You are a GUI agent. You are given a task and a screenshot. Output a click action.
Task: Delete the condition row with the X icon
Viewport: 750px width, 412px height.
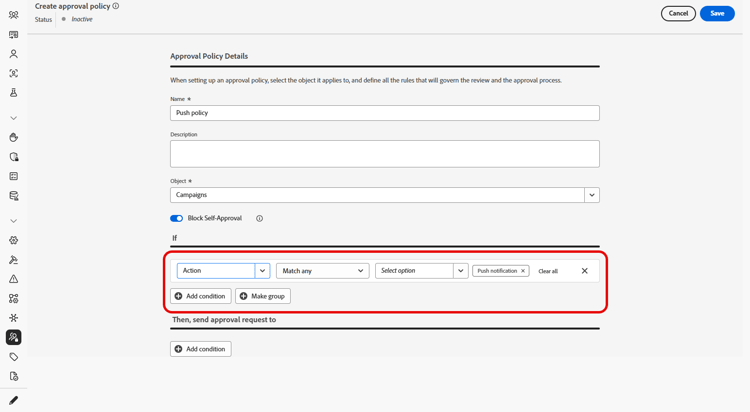pos(585,271)
